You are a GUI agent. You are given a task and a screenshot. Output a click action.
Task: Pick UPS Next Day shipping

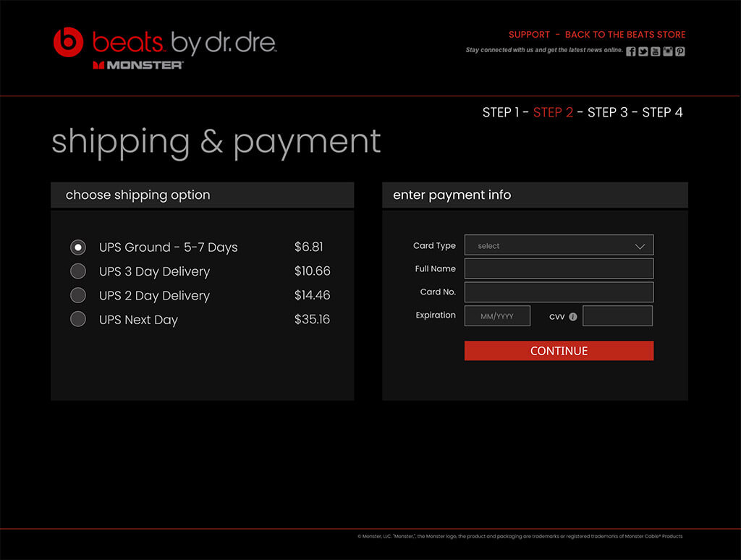click(78, 319)
